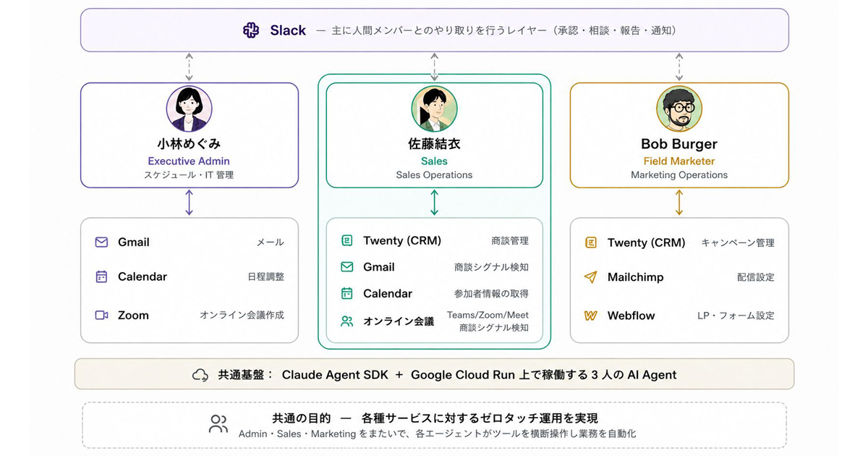Click the キャンペーン管理 description text
Viewport: 868px width, 456px height.
[x=738, y=242]
